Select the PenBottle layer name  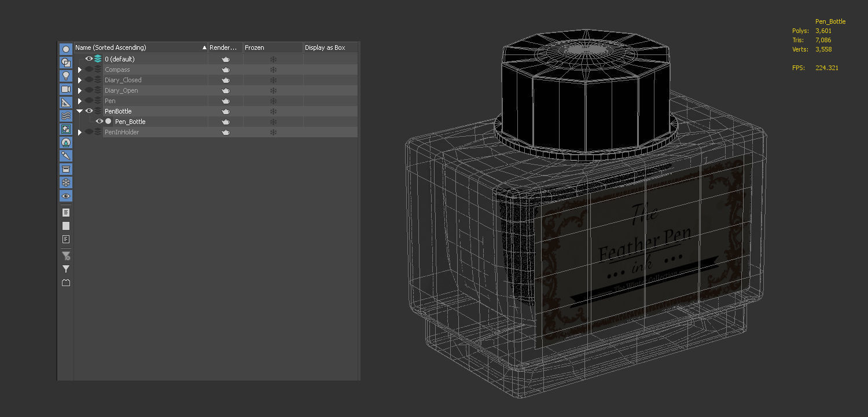pos(118,111)
